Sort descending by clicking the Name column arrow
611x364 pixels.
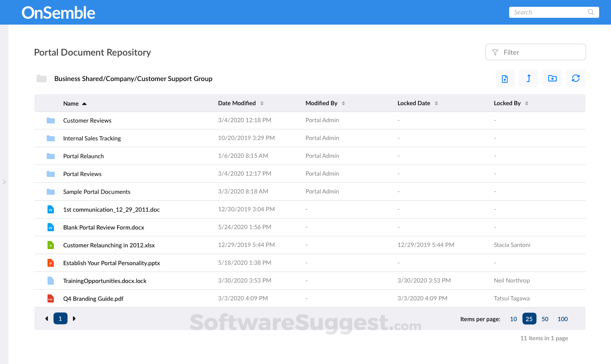pyautogui.click(x=84, y=103)
